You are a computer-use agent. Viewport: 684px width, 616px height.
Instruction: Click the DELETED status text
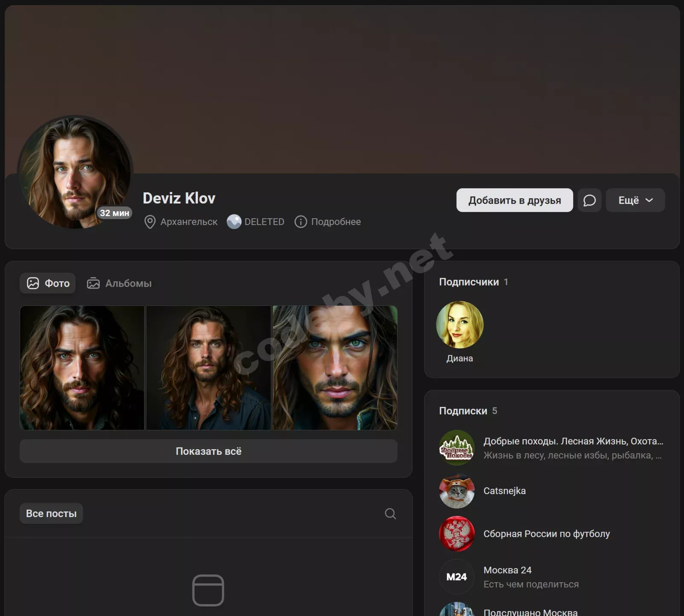tap(264, 222)
